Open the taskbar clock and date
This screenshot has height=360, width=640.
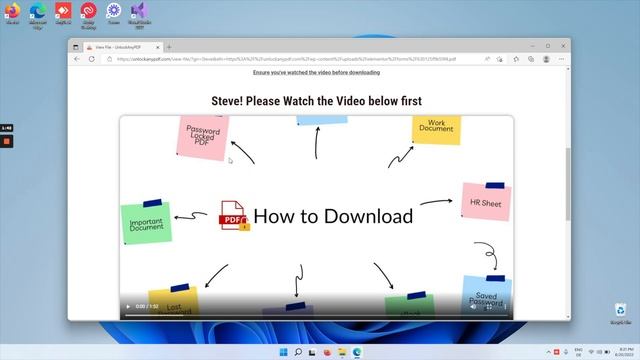624,352
